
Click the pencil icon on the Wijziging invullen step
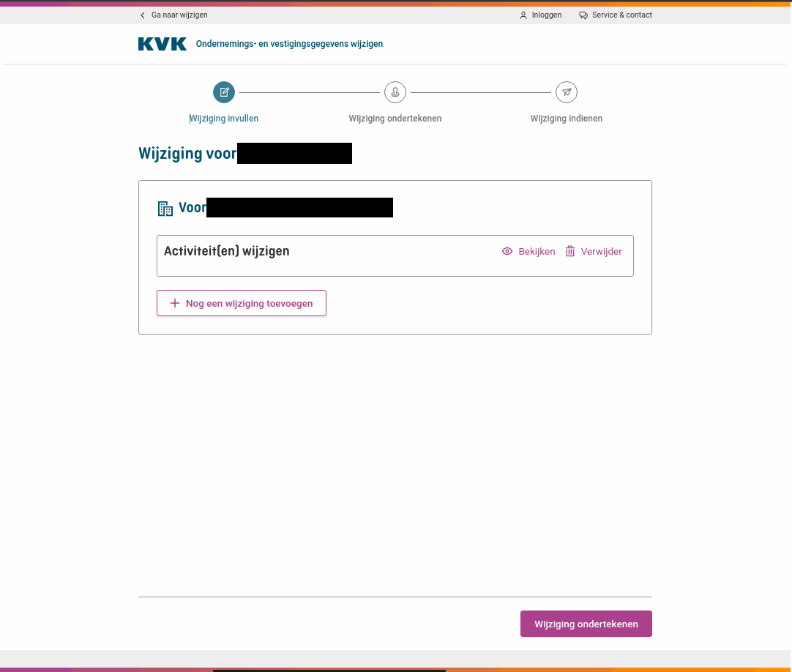pos(224,92)
